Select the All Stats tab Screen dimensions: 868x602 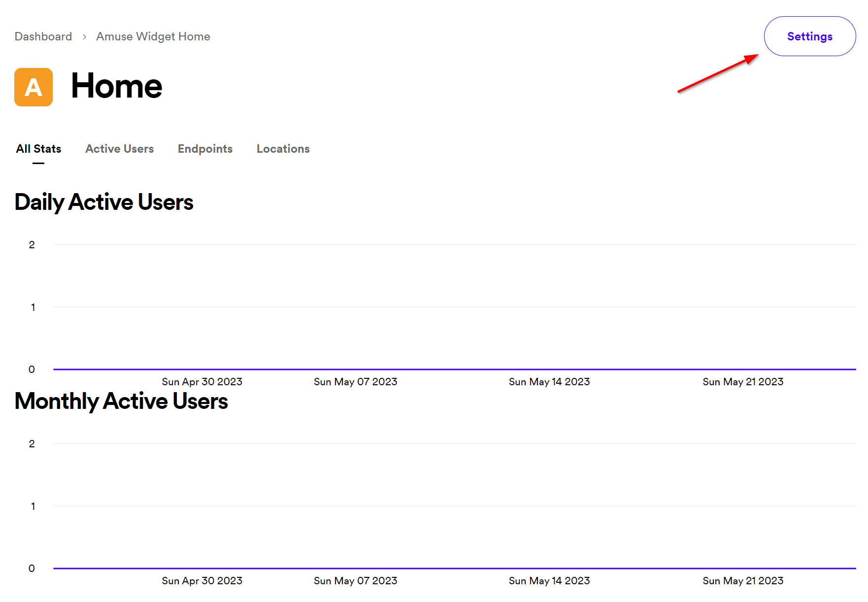tap(38, 149)
